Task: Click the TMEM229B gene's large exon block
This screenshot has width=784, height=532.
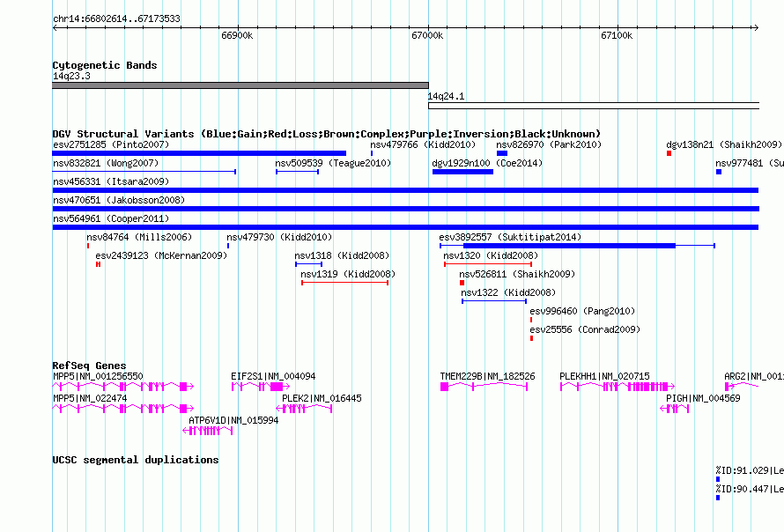Action: (x=444, y=387)
